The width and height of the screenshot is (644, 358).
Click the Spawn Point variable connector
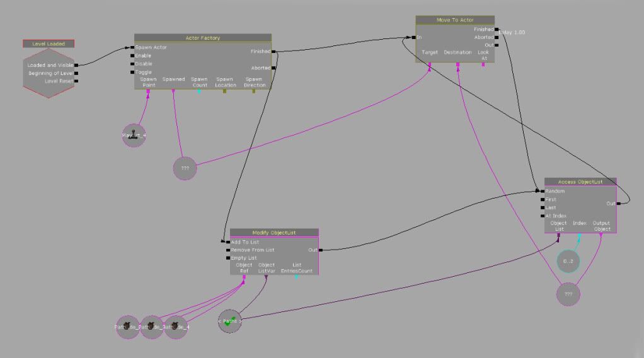[148, 91]
